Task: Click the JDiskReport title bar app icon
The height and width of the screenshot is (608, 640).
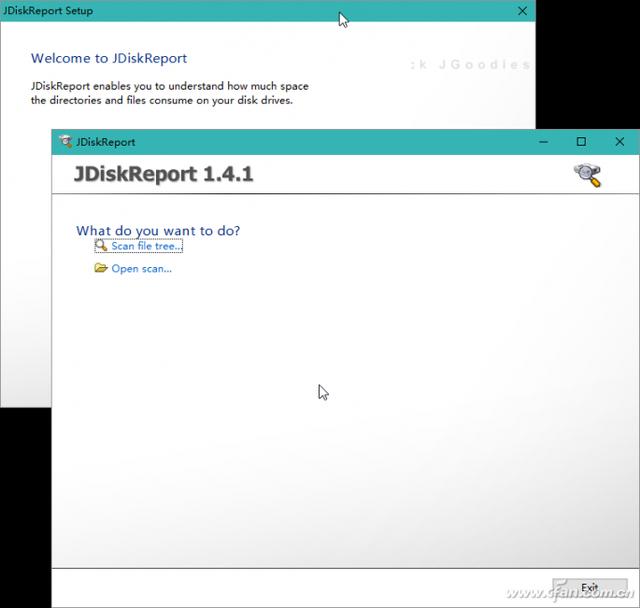Action: point(65,142)
